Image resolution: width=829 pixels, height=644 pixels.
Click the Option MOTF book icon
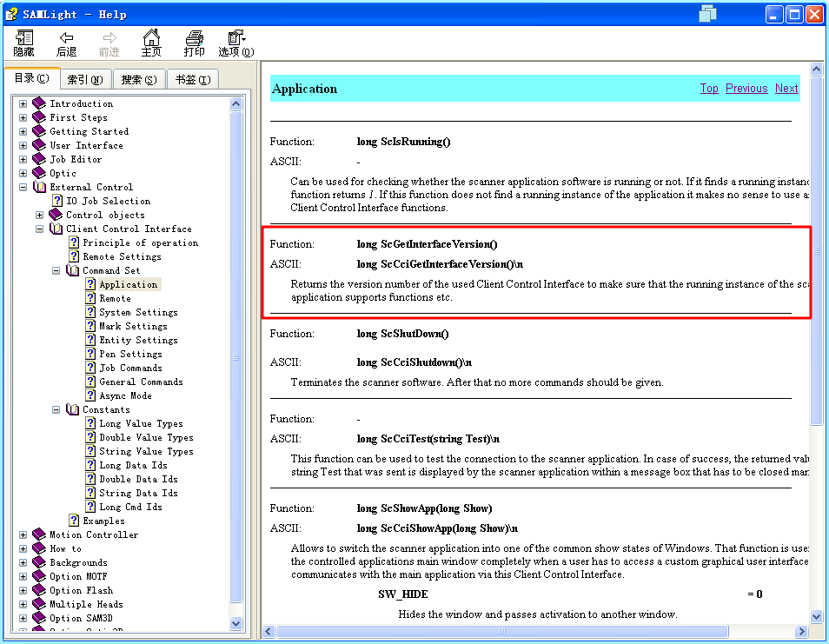39,576
